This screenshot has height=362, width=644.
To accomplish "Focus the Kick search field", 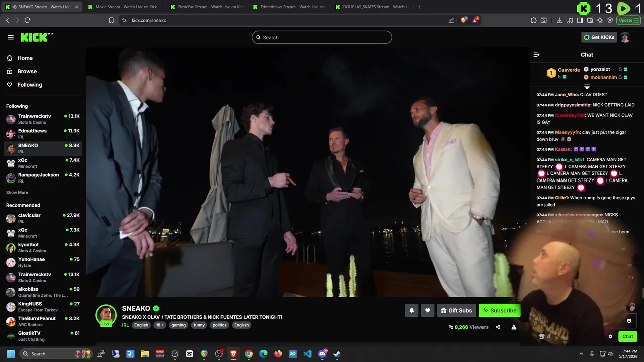I will [322, 37].
